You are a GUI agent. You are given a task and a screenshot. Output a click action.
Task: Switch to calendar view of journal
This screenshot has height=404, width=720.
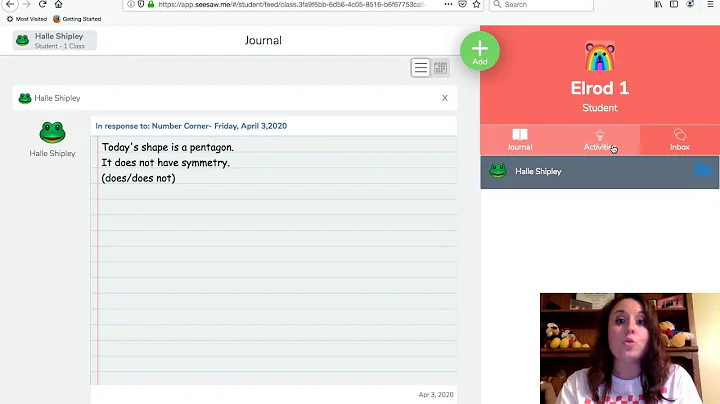pyautogui.click(x=440, y=68)
